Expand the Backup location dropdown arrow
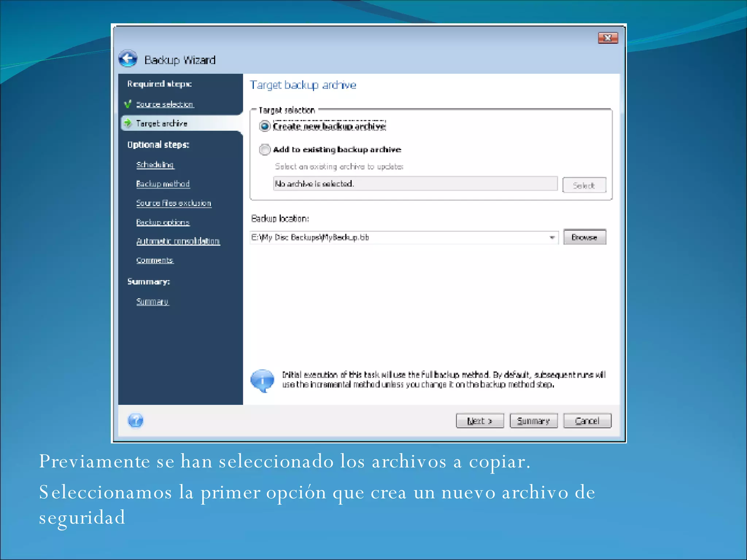747x560 pixels. pos(552,238)
